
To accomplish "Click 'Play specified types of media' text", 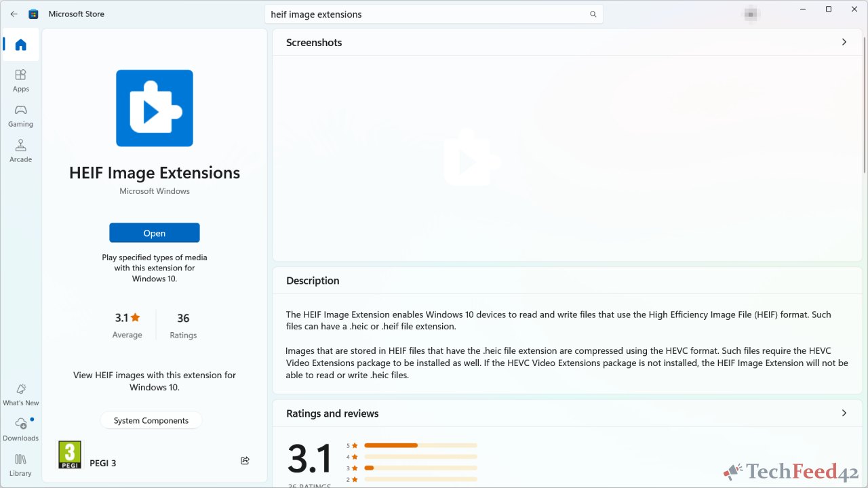I will [x=155, y=268].
